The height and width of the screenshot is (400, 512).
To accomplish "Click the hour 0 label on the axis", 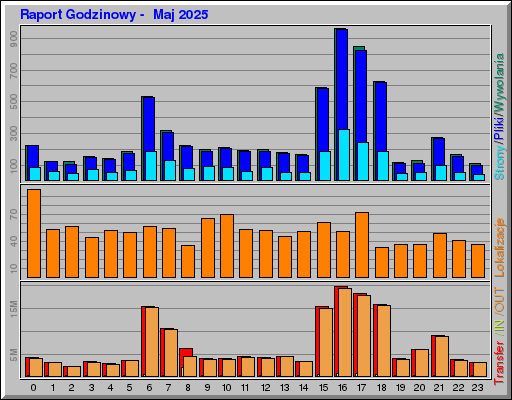I will [33, 388].
